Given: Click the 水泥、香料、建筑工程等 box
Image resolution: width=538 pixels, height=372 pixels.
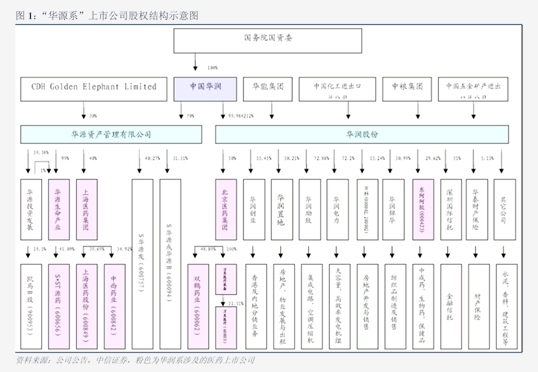Looking at the screenshot, I should pyautogui.click(x=506, y=306).
